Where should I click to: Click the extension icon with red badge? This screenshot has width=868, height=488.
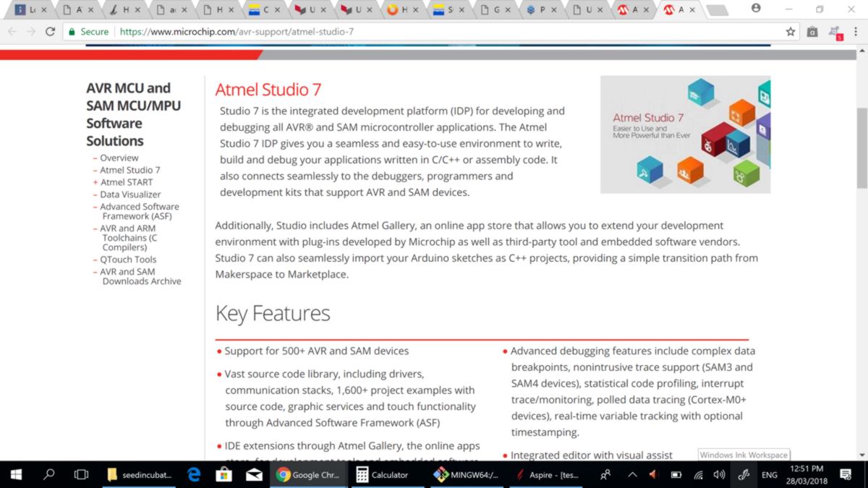(x=835, y=33)
